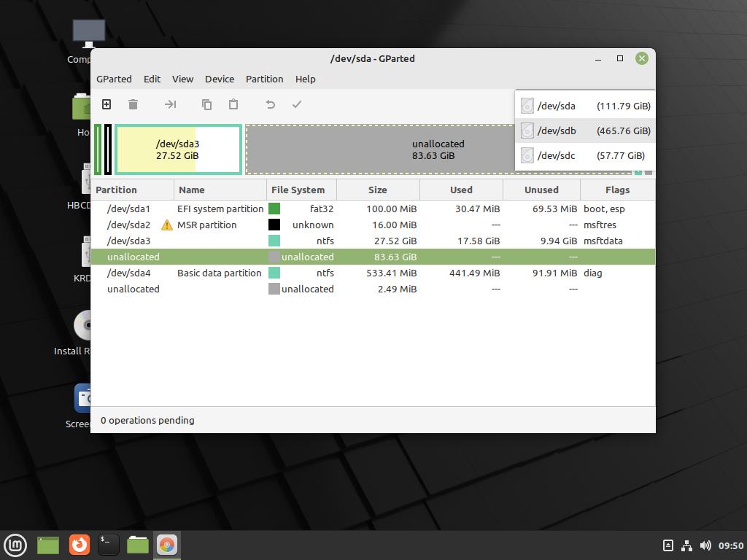Open Firefox from the taskbar
The width and height of the screenshot is (747, 560).
click(79, 545)
